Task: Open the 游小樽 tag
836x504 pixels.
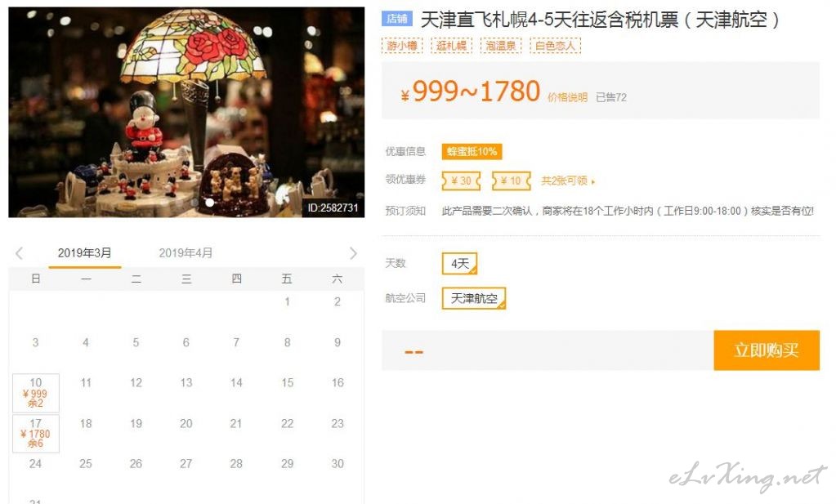Action: coord(402,46)
